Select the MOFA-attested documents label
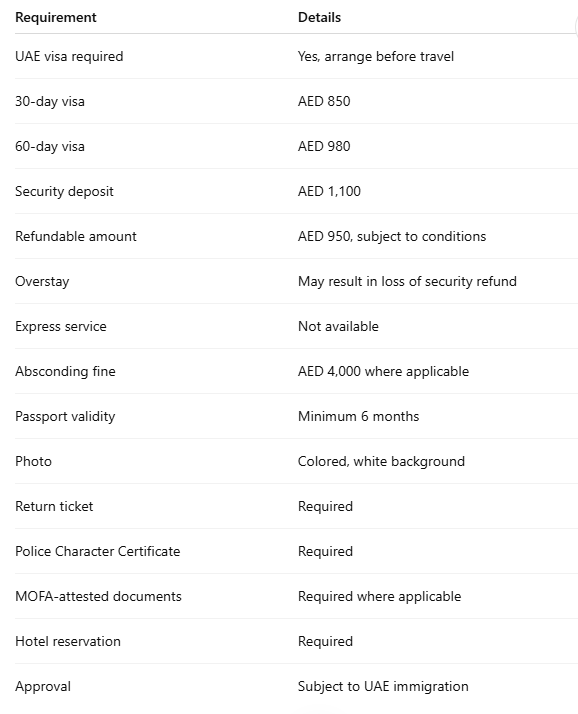578x714 pixels. 98,597
